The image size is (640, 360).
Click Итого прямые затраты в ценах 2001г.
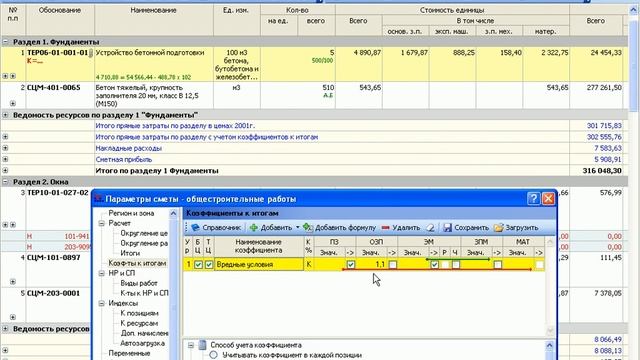(x=175, y=126)
